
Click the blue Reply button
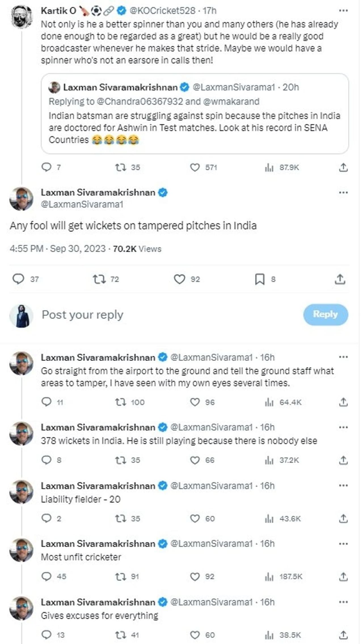pyautogui.click(x=326, y=314)
